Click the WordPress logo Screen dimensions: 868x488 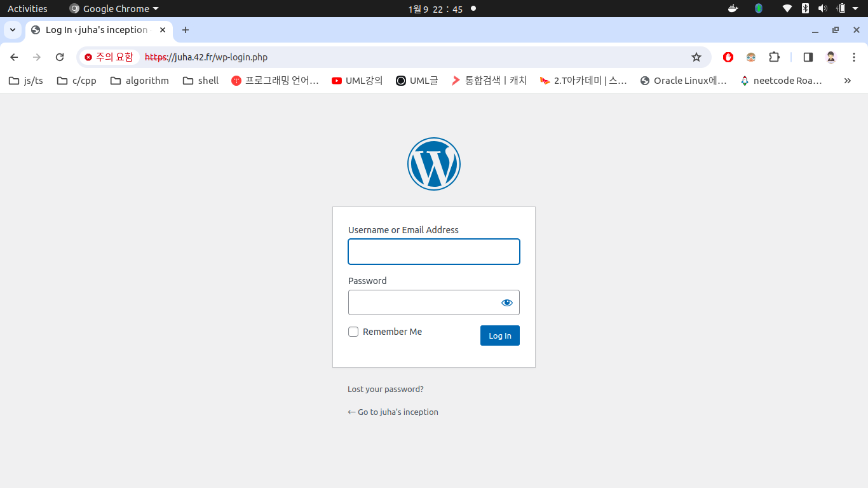coord(434,164)
